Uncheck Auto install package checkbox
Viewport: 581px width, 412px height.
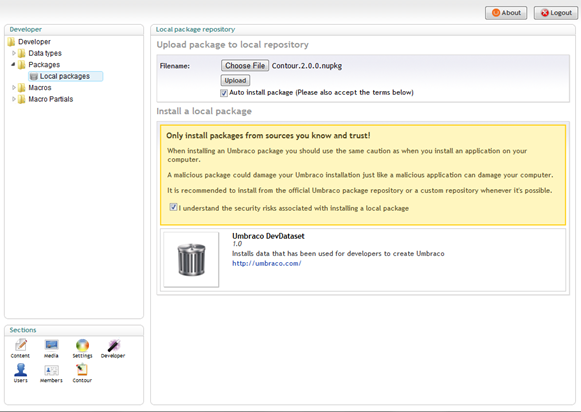[x=224, y=93]
